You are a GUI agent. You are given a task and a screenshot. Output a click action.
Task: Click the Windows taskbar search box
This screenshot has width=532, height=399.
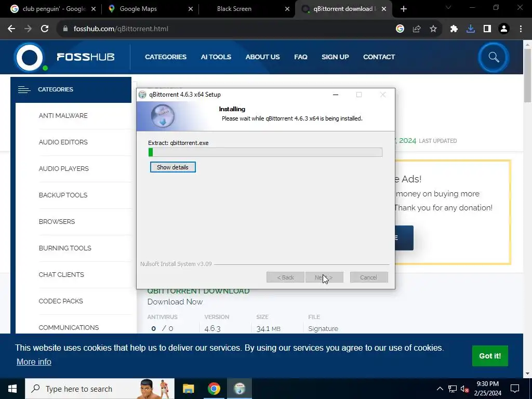pos(100,389)
